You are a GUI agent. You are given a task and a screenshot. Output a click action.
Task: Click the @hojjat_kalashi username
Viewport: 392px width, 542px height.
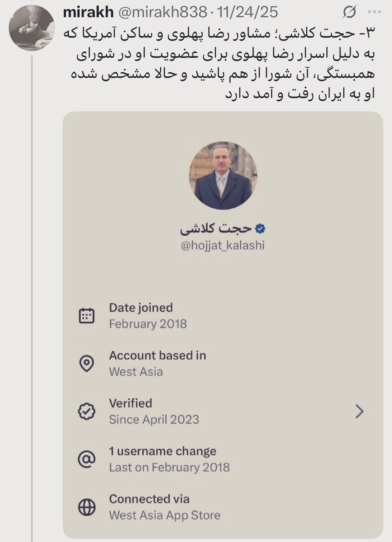222,246
